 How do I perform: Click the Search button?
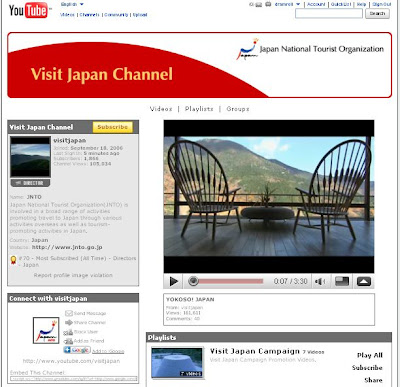coord(377,14)
